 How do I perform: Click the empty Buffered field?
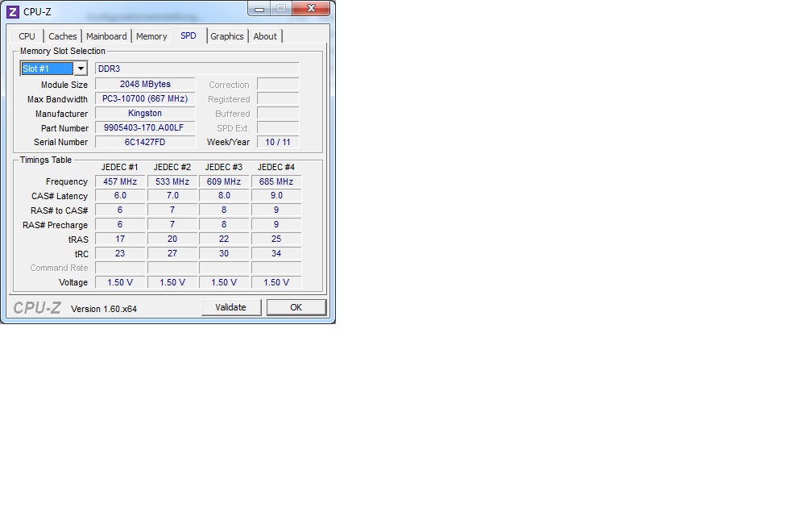pyautogui.click(x=278, y=113)
